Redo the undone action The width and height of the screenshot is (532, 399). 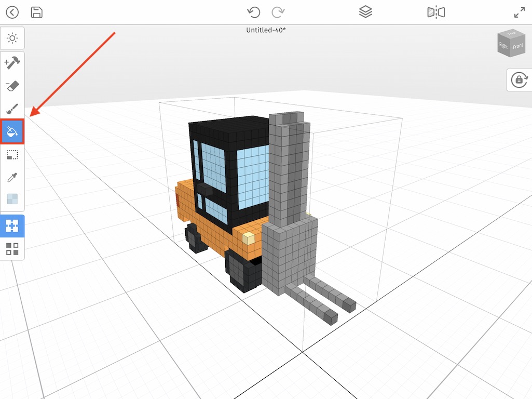(279, 11)
